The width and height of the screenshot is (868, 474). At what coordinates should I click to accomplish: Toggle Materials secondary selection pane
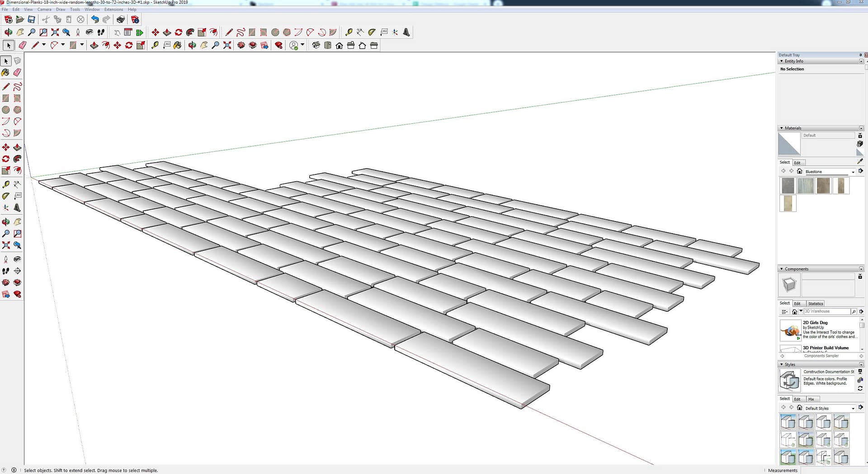click(860, 136)
